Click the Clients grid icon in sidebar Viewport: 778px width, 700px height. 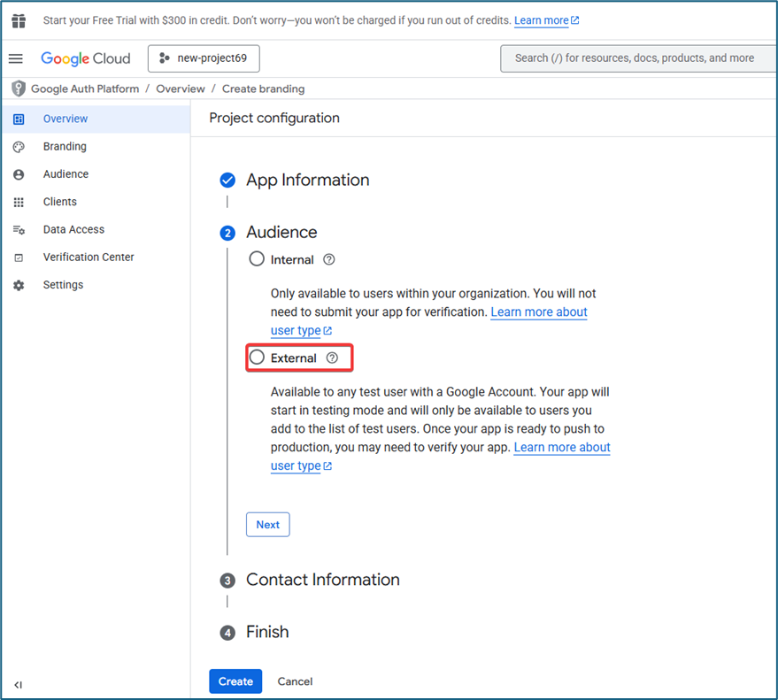(19, 202)
